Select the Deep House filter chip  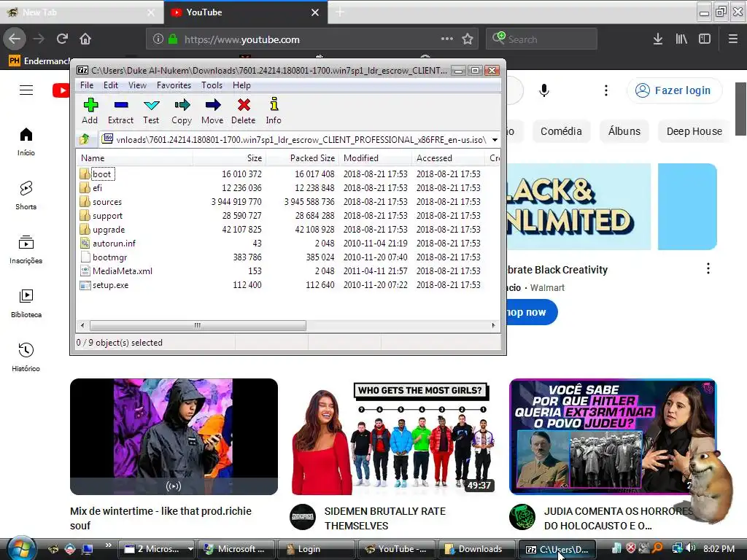[x=694, y=131]
